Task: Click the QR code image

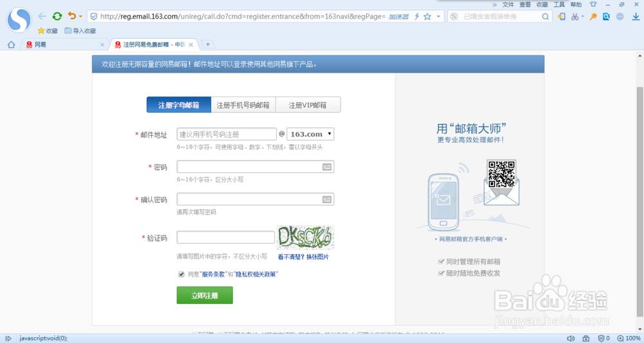Action: pyautogui.click(x=502, y=174)
